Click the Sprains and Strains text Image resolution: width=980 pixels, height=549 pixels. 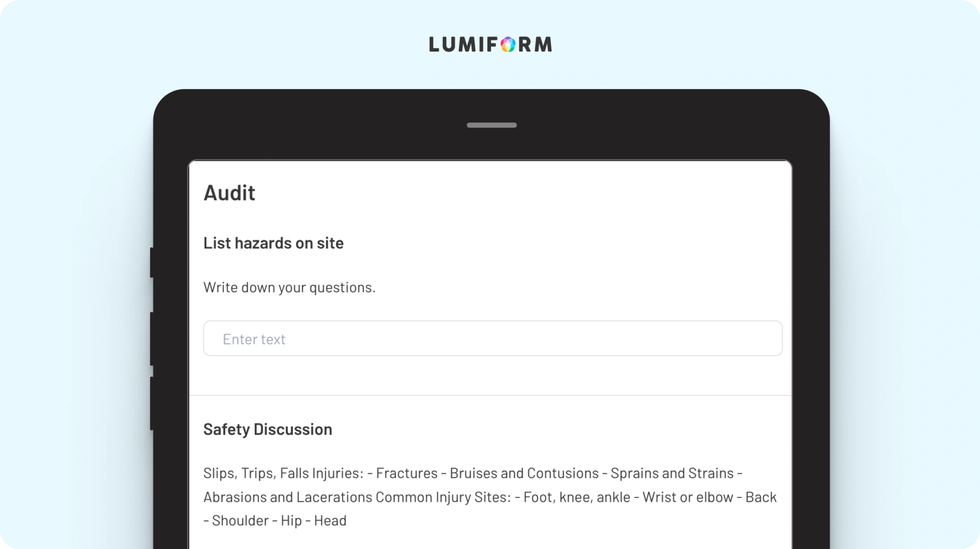[672, 473]
